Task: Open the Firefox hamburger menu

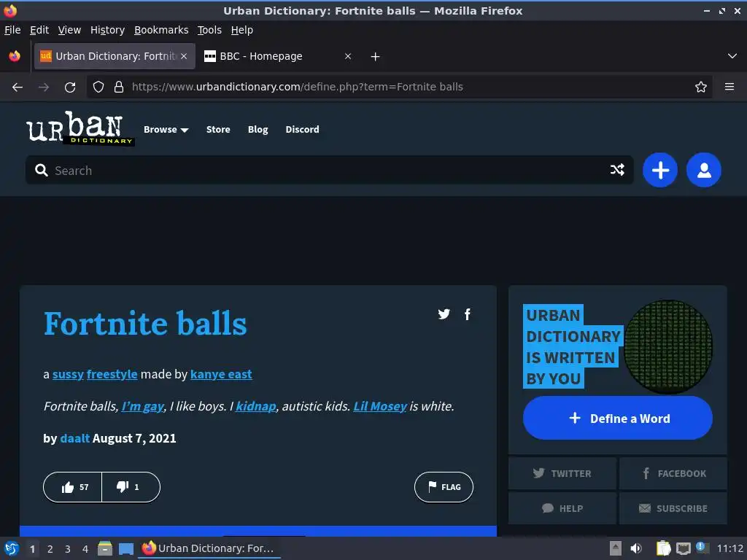Action: (729, 87)
